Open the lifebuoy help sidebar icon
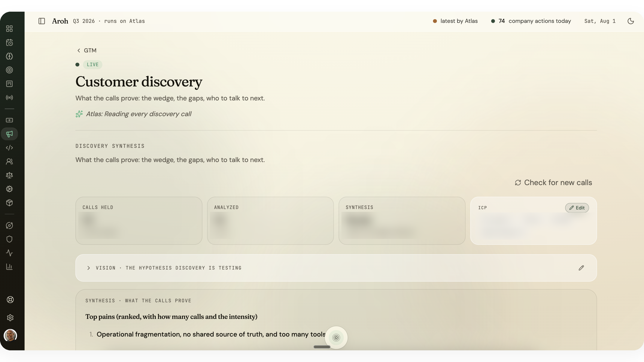 click(10, 299)
